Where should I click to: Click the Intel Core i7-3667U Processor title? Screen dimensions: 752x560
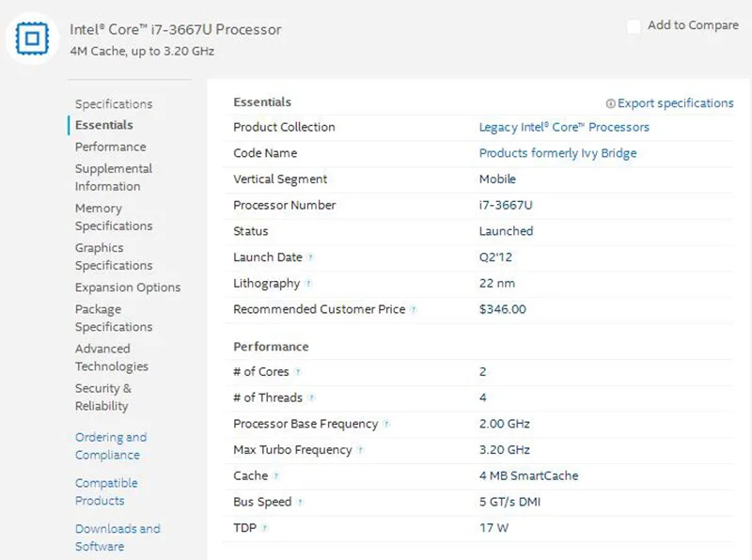click(175, 29)
